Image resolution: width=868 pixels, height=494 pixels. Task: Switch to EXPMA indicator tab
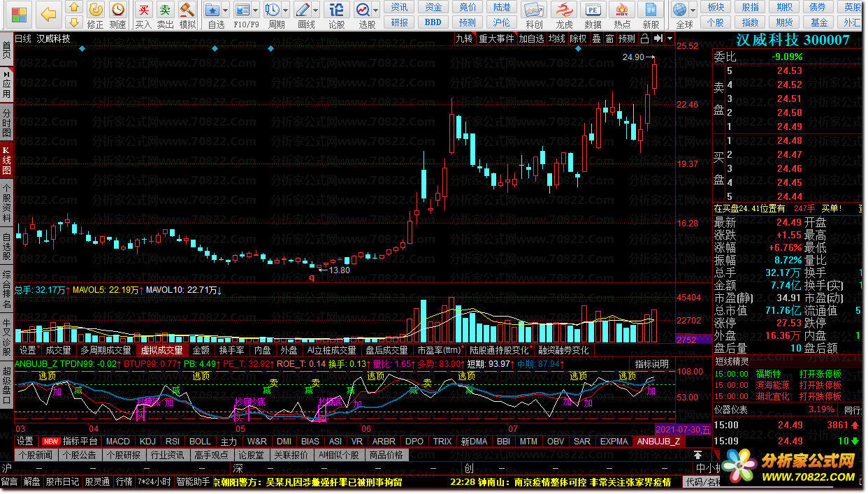pyautogui.click(x=614, y=442)
